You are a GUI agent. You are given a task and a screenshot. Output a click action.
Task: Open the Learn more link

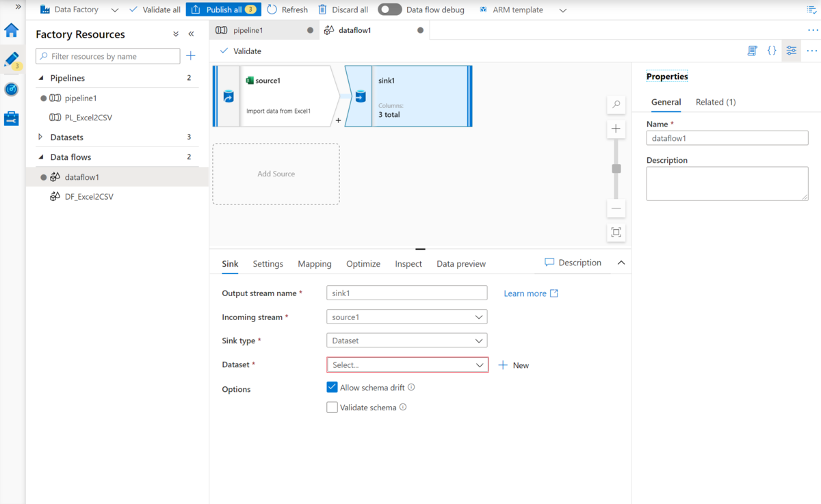531,293
